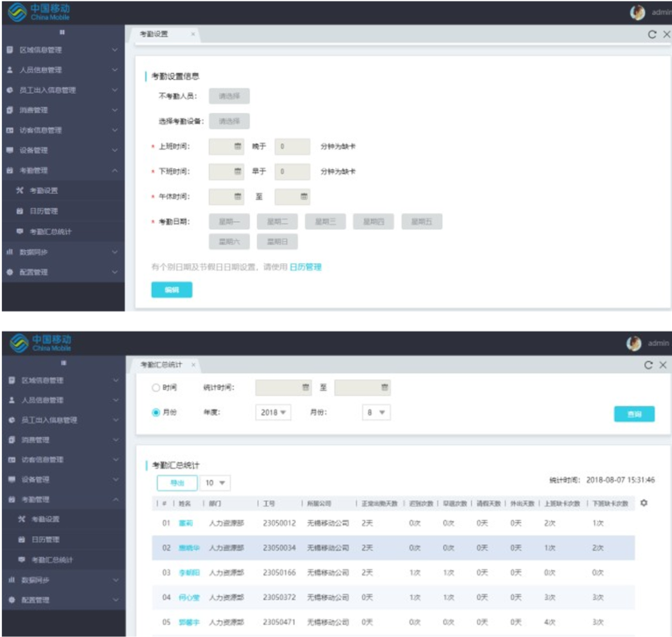Toggle 星期六 attendance day
The width and height of the screenshot is (672, 637).
tap(229, 242)
